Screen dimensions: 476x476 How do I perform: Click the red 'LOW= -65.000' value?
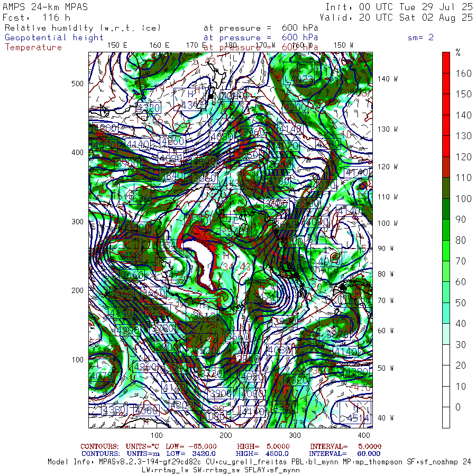(191, 446)
